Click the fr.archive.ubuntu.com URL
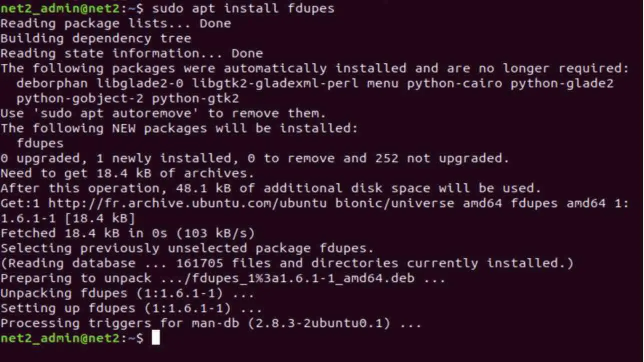 click(x=187, y=203)
